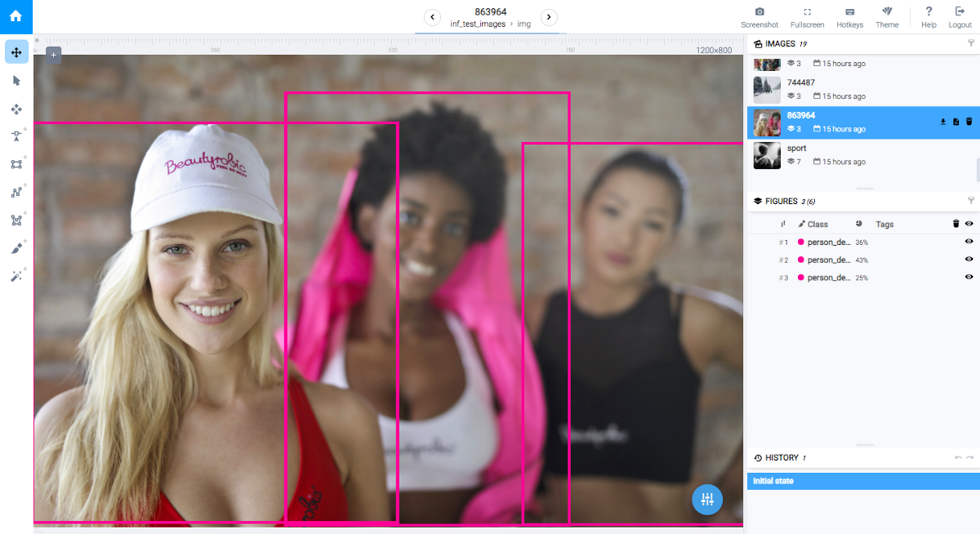Download the 863964 image
This screenshot has height=534, width=980.
tap(943, 122)
